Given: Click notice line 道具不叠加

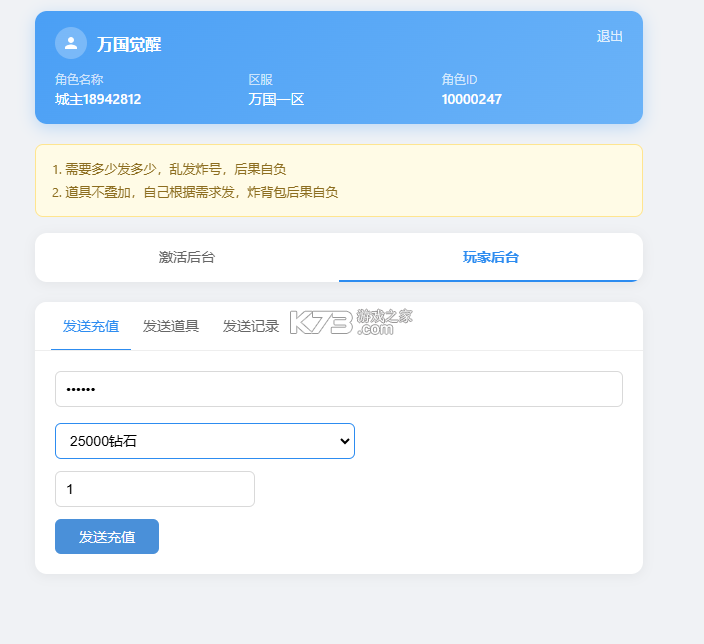Looking at the screenshot, I should (195, 192).
